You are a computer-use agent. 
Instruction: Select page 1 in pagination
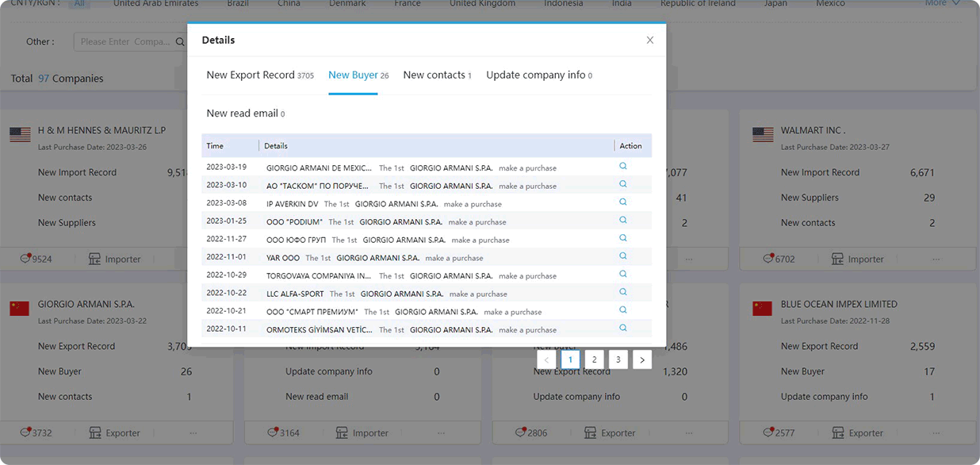(570, 359)
